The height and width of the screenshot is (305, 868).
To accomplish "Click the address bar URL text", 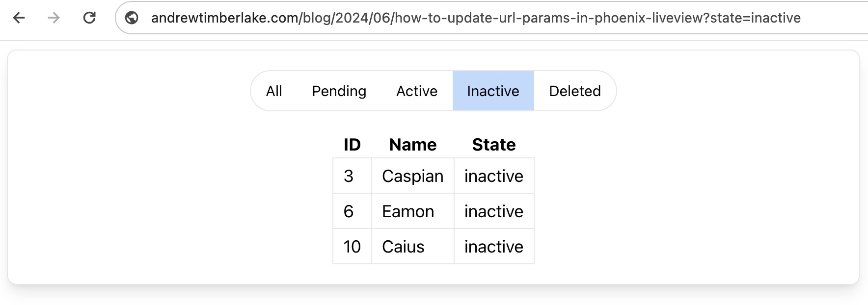I will [x=475, y=18].
